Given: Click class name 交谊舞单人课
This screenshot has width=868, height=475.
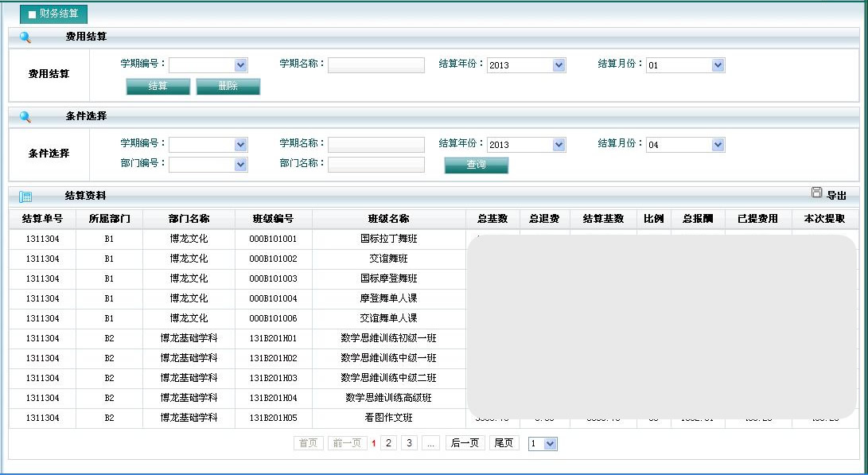Looking at the screenshot, I should [388, 318].
